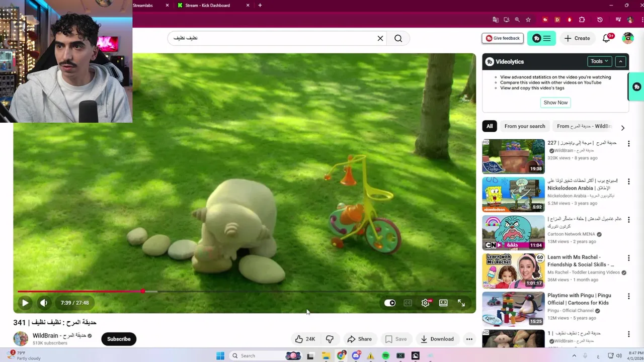Image resolution: width=644 pixels, height=362 pixels.
Task: Open the Share dialog for the video
Action: click(359, 339)
